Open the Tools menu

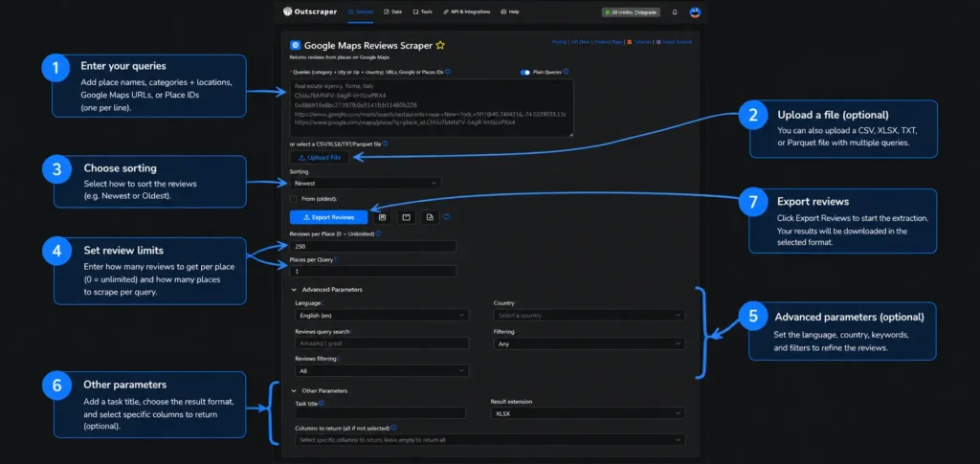[422, 11]
